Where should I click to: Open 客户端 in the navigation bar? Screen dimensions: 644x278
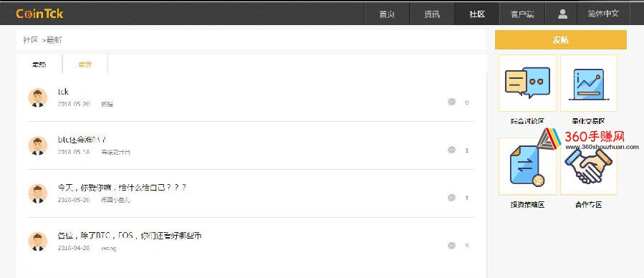(x=522, y=14)
